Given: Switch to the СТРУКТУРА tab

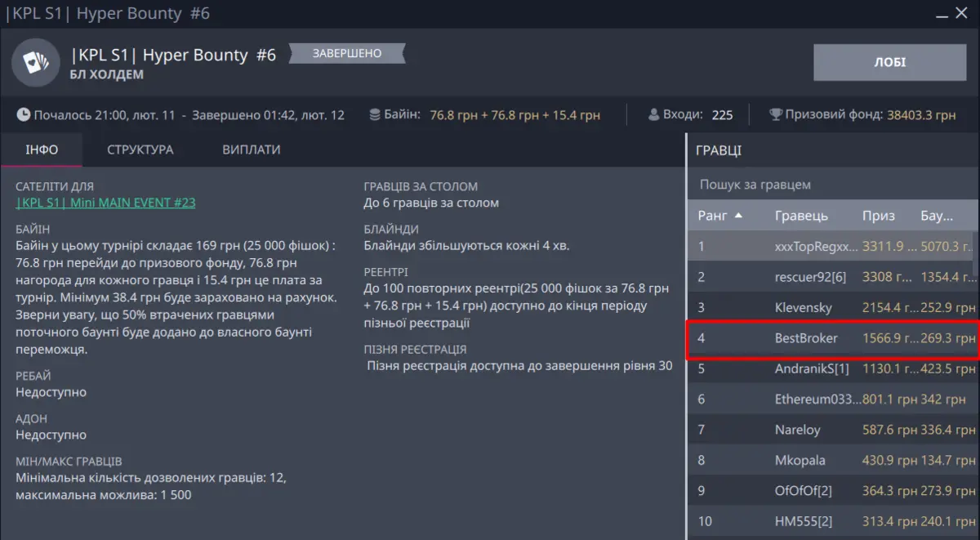Looking at the screenshot, I should (x=140, y=150).
